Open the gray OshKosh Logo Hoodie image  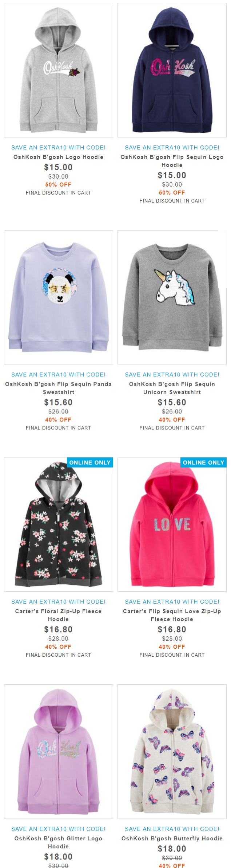pos(59,70)
